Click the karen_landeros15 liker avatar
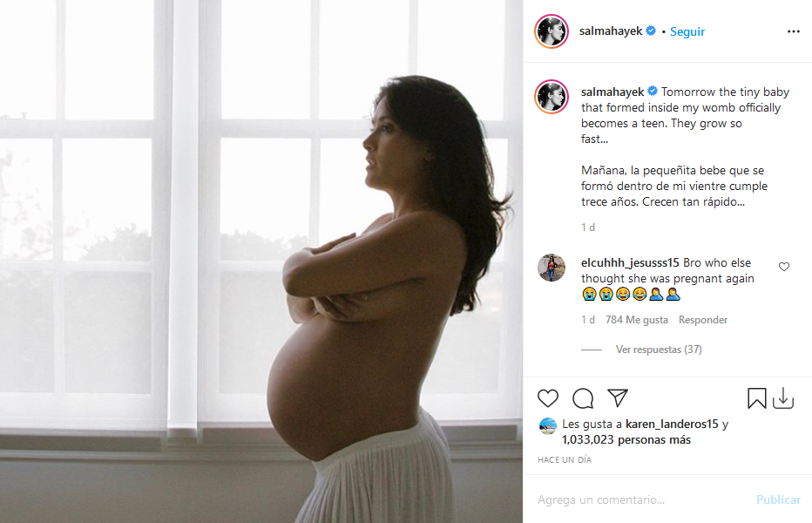The image size is (812, 523). (x=548, y=426)
